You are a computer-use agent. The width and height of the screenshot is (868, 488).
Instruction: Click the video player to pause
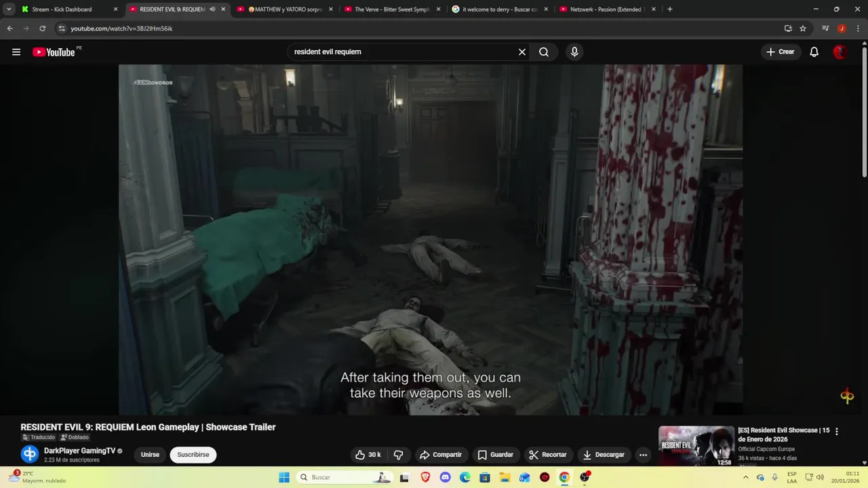coord(431,239)
